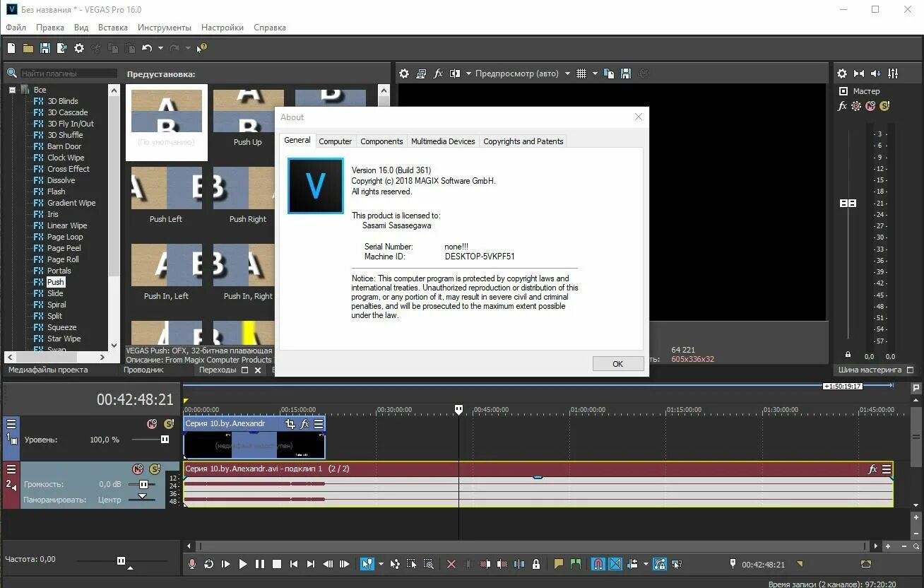Open project properties gear in main toolbar
The width and height of the screenshot is (924, 588).
pyautogui.click(x=79, y=48)
